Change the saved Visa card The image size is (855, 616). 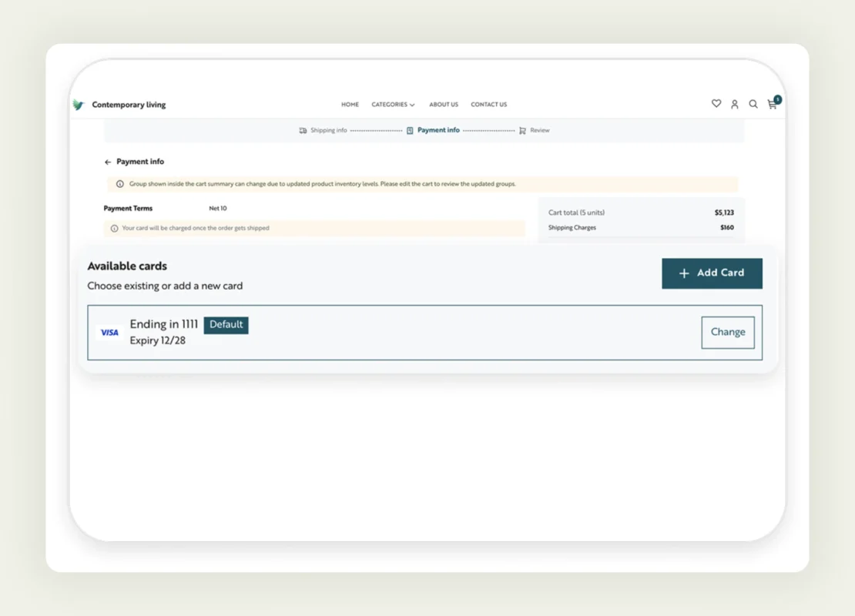[x=727, y=332]
